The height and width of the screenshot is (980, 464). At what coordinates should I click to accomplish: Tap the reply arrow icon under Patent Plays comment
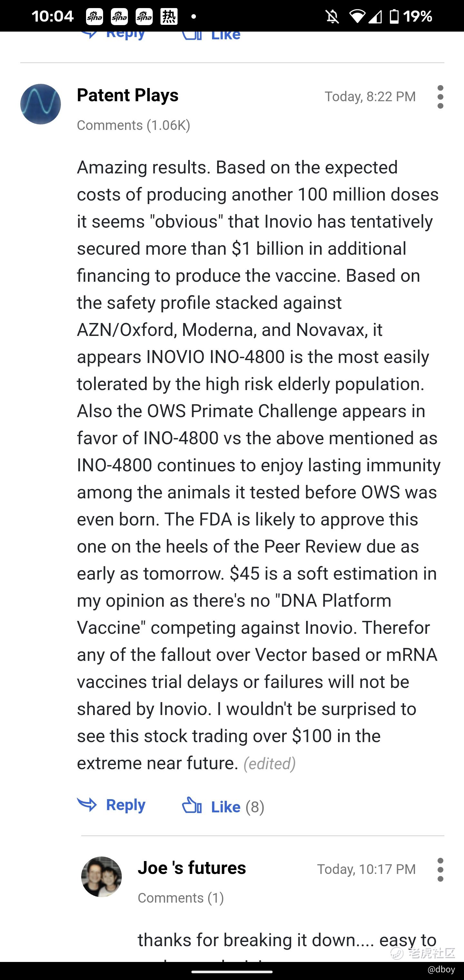tap(87, 804)
